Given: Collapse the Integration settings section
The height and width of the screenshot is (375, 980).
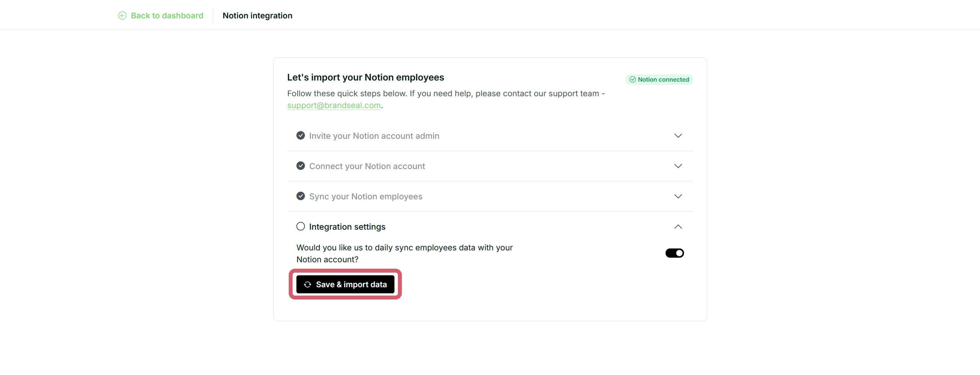Looking at the screenshot, I should coord(678,227).
